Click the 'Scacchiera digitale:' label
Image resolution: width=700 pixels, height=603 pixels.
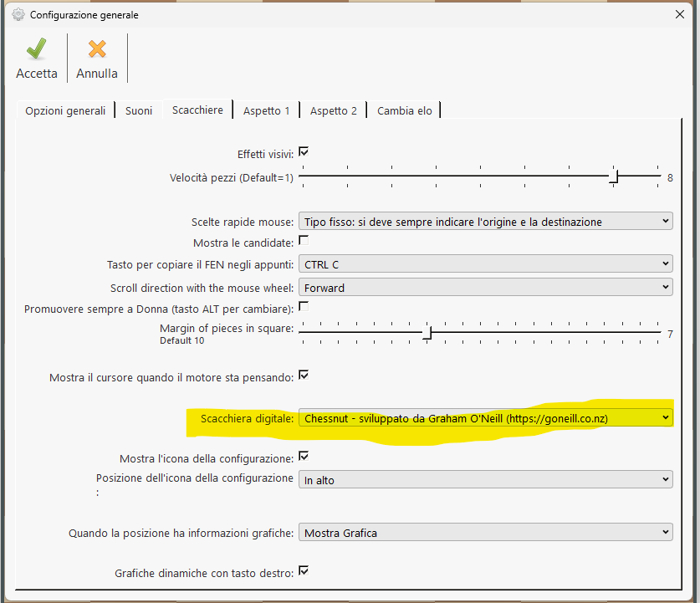coord(247,419)
